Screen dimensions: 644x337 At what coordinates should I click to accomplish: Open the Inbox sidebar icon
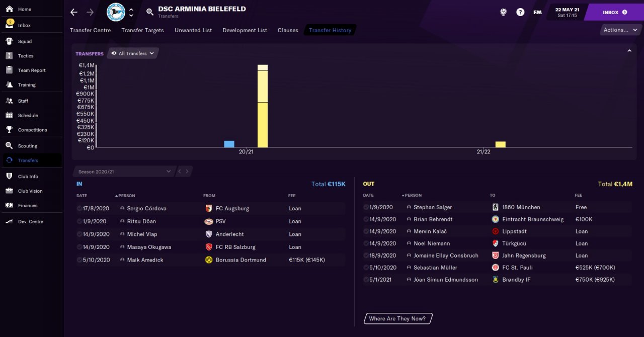(9, 25)
